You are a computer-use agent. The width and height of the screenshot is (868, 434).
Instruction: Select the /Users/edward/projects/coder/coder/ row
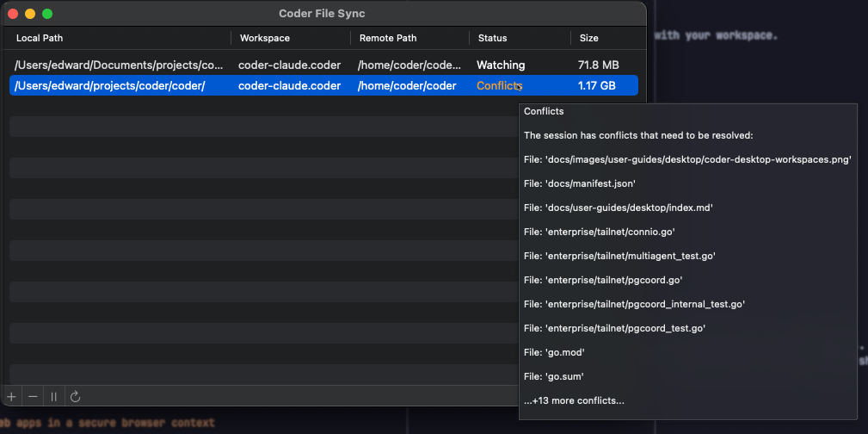pyautogui.click(x=323, y=86)
